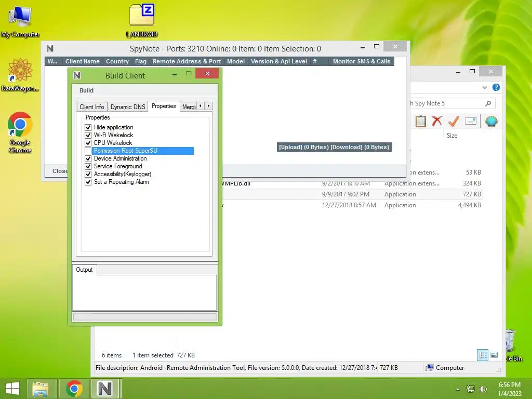Open the Google Chrome desktop shortcut
This screenshot has width=532, height=399.
[x=20, y=132]
